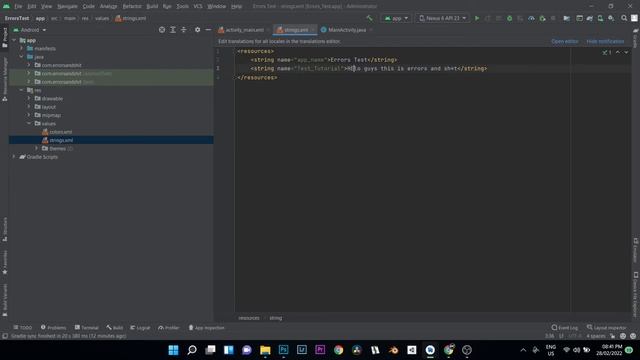The image size is (640, 360).
Task: Open Blender from taskbar
Action: (393, 350)
